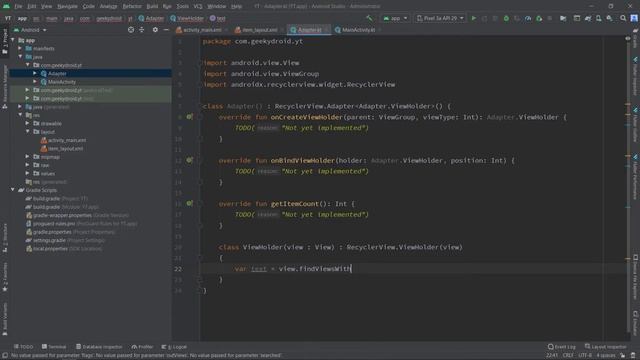Screen dimensions: 640x360
Task: Switch to MainActivity.kt editor tab
Action: 358,30
